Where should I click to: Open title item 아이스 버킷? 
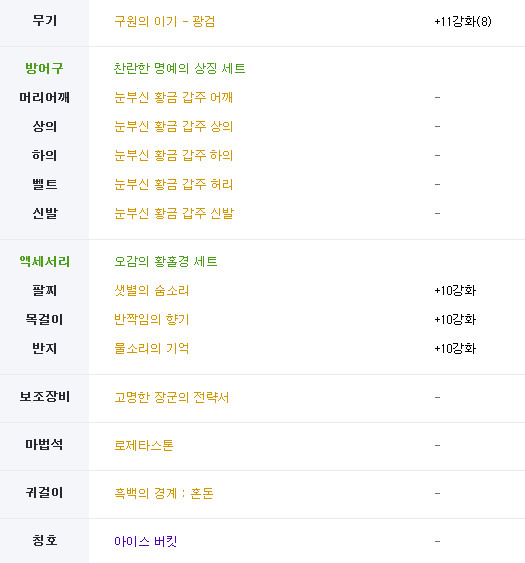(x=145, y=541)
